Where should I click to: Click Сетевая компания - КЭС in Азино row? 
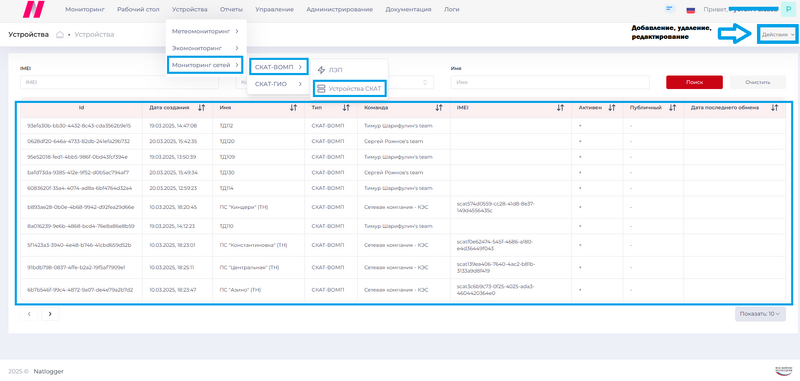[396, 290]
